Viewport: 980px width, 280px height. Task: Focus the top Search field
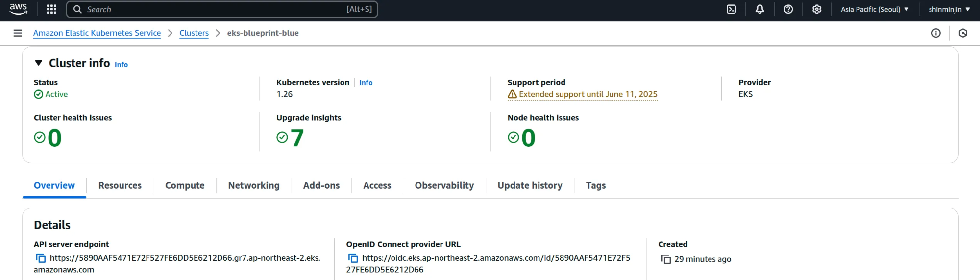click(x=222, y=9)
